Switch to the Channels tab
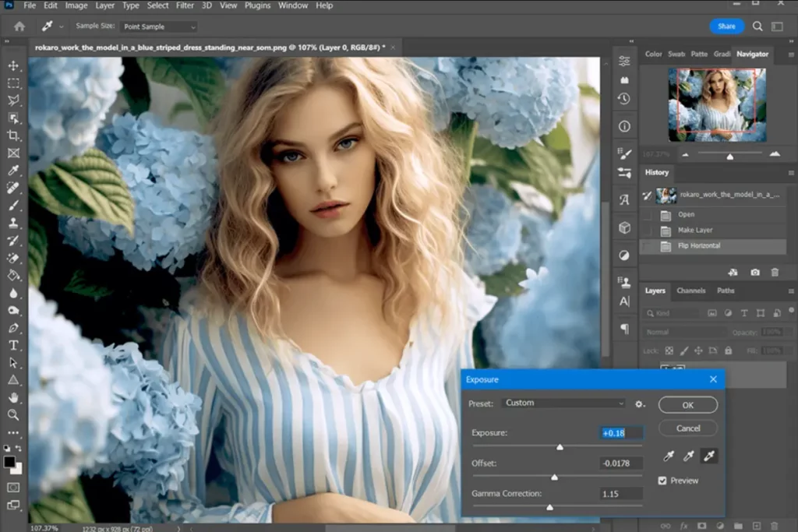Image resolution: width=798 pixels, height=532 pixels. [x=691, y=291]
